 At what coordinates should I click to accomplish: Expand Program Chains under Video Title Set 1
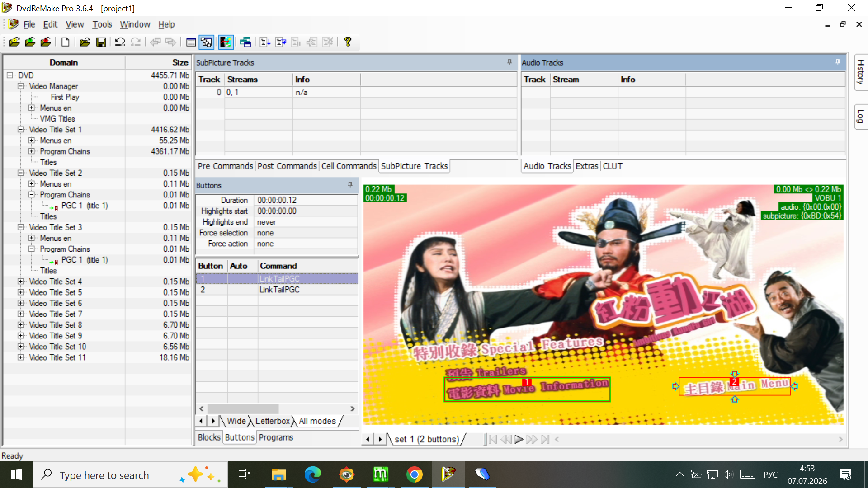32,151
